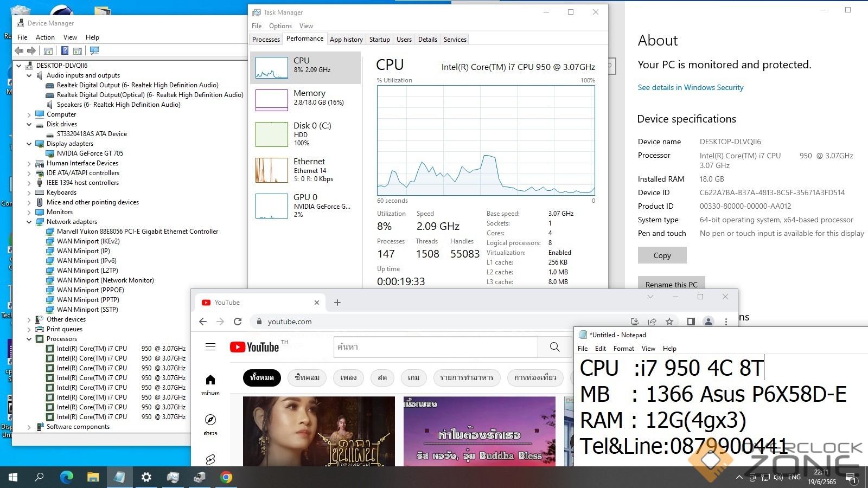Collapse the Network adapters tree node
Image resolution: width=868 pixels, height=488 pixels.
click(29, 222)
